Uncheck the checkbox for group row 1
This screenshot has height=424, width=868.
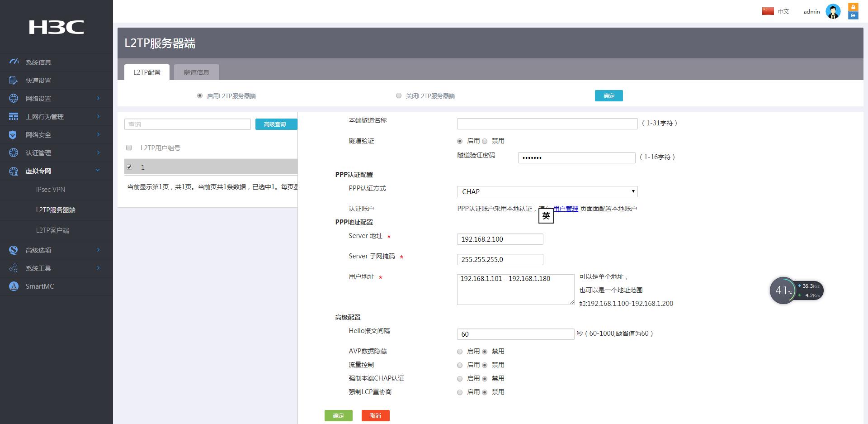[x=129, y=167]
